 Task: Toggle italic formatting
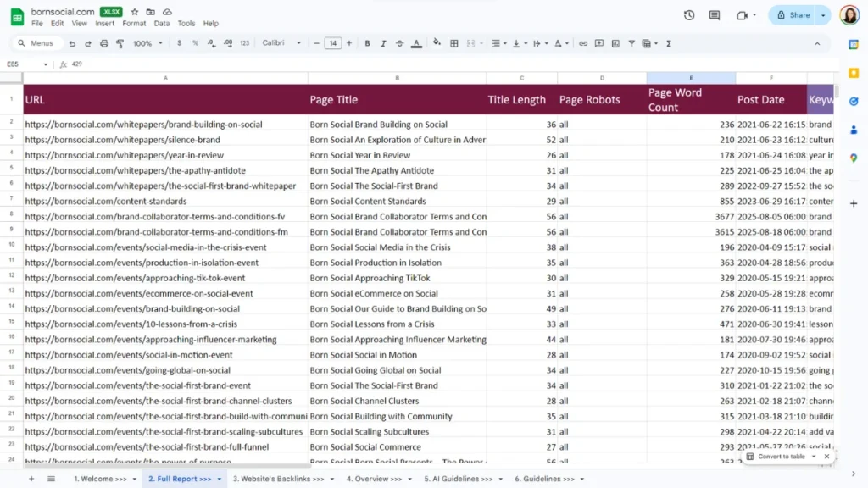(383, 43)
